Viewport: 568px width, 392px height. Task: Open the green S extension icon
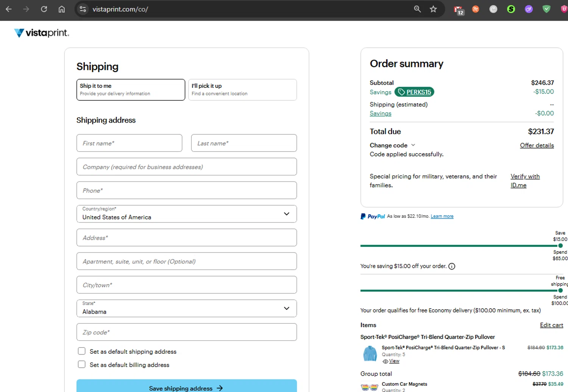[511, 9]
